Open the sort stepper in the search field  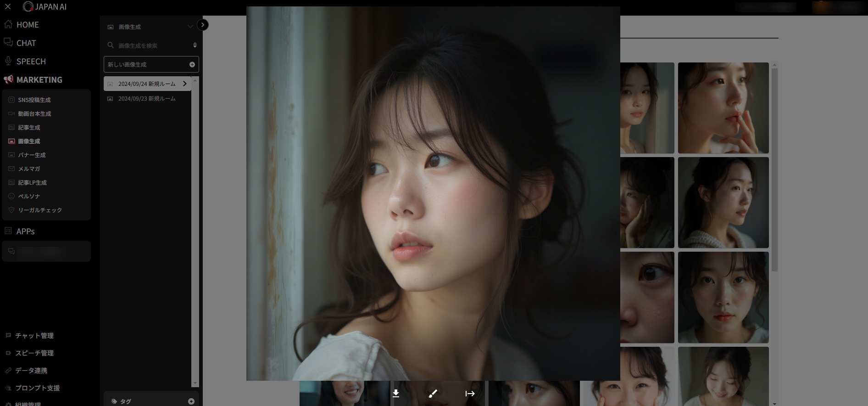195,45
